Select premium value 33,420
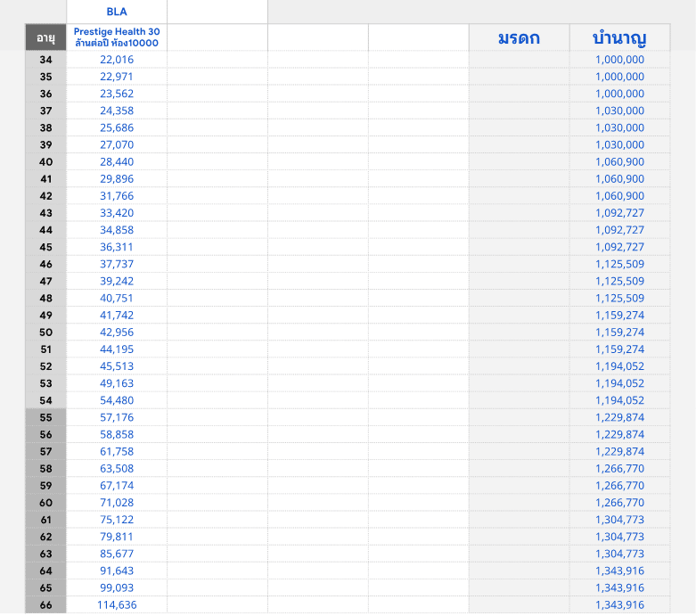Screen dimensions: 696x616 pyautogui.click(x=117, y=213)
